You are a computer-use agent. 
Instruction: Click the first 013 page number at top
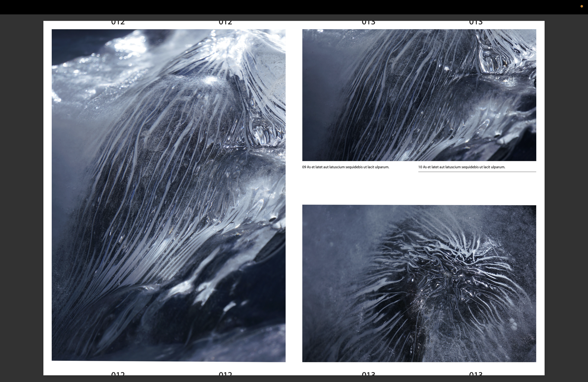368,23
